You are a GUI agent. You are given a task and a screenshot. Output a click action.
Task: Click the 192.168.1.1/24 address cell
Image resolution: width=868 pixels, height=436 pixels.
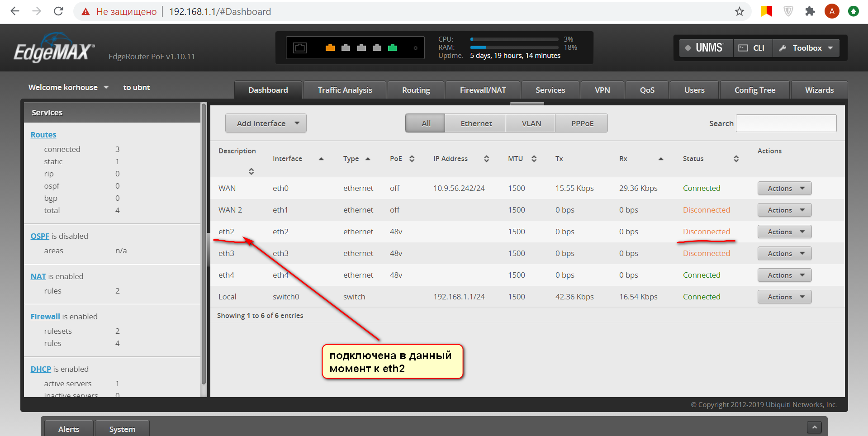point(459,297)
